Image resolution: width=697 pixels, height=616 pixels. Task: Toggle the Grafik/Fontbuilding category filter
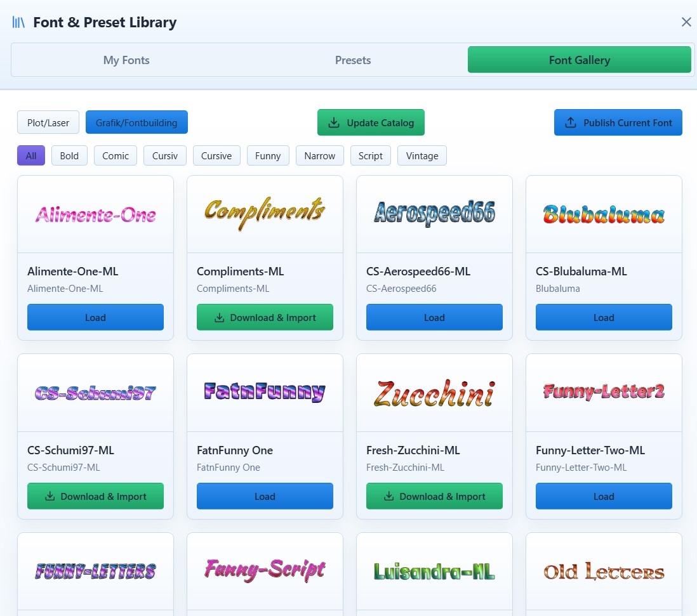[x=136, y=122]
